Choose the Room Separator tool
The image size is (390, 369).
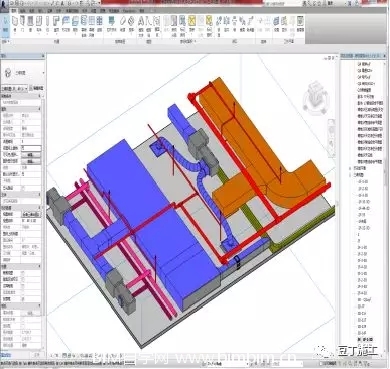[x=174, y=26]
